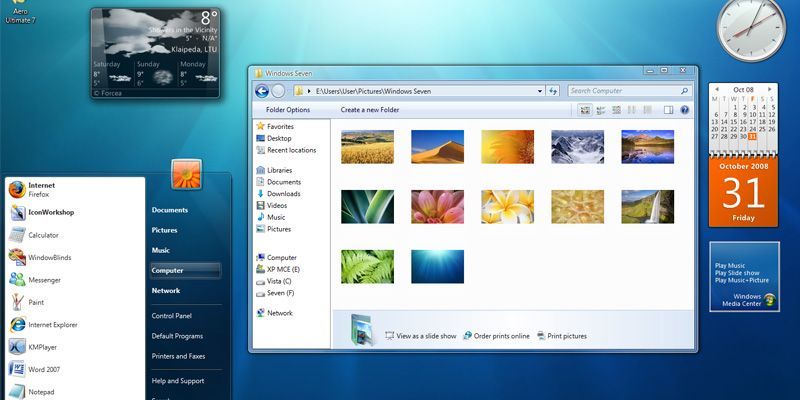Click the address bar refresh button
This screenshot has width=800, height=400.
553,91
